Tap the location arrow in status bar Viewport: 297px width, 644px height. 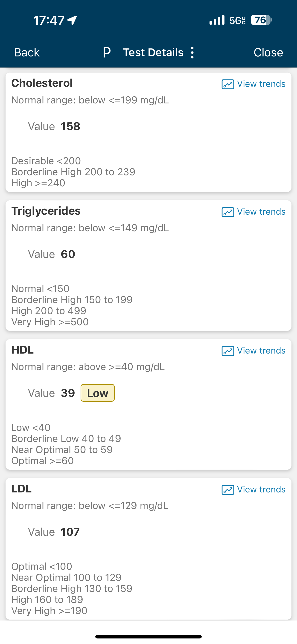click(73, 20)
